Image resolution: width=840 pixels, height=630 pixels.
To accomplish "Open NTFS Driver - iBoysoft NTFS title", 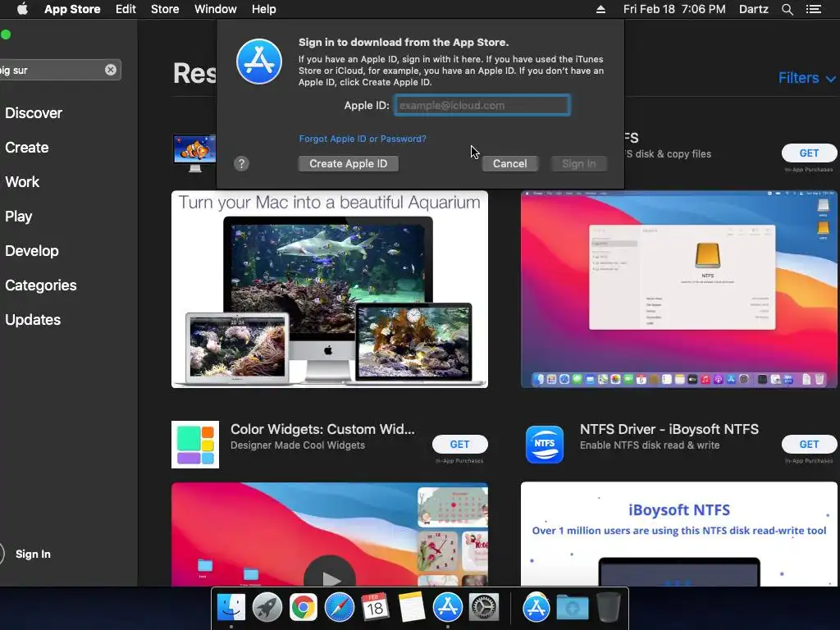I will tap(669, 429).
